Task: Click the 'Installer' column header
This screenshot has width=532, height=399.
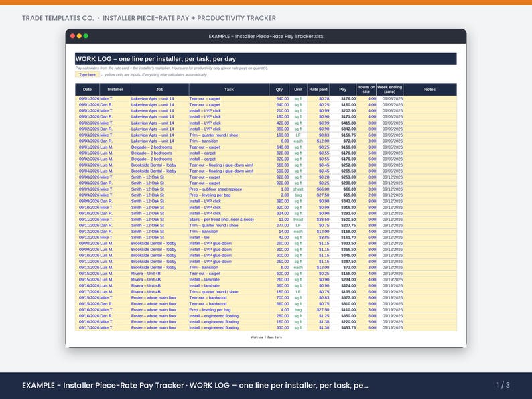Action: click(115, 90)
